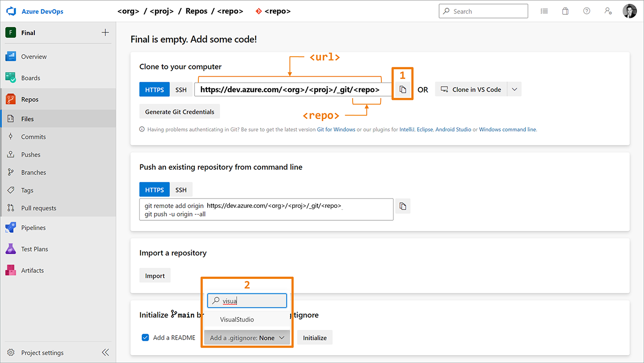644x363 pixels.
Task: Open Pipelines in the sidebar
Action: 33,228
